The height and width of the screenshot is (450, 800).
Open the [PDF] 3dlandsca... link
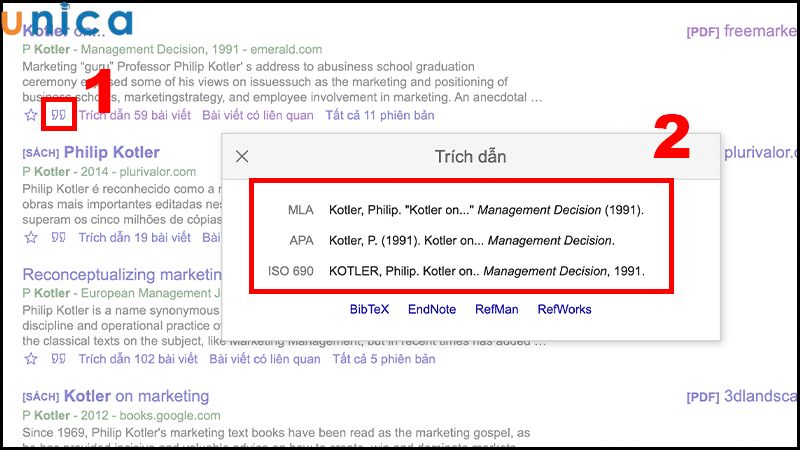(742, 396)
